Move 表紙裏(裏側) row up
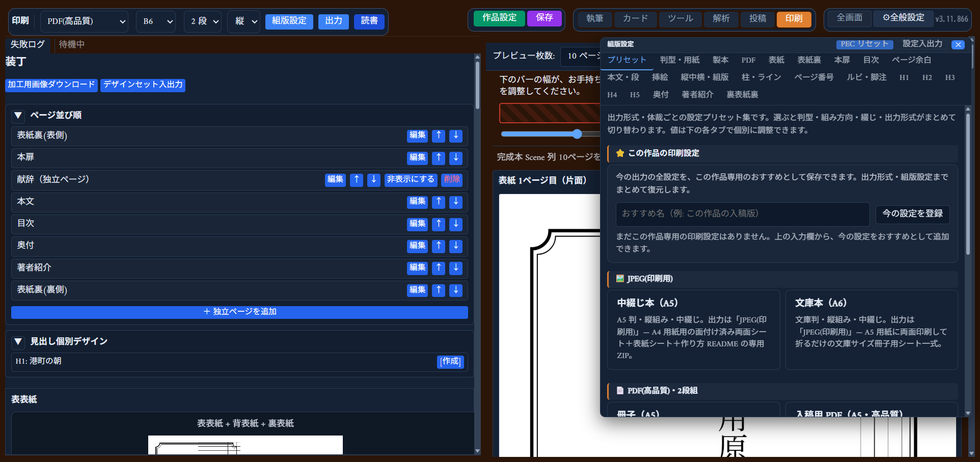Screen dimensions: 980x462 click(x=439, y=290)
